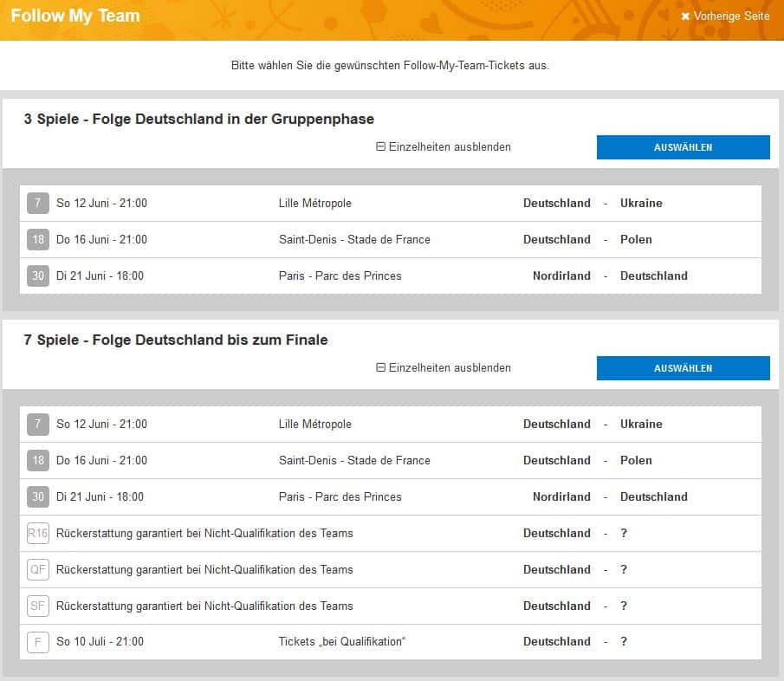Collapse details for 3 Spiele Gruppenphase package
The image size is (784, 681).
click(x=444, y=147)
